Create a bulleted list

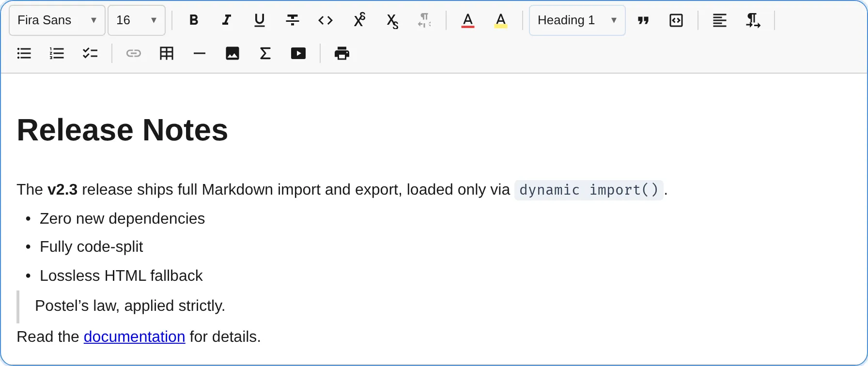(x=24, y=53)
